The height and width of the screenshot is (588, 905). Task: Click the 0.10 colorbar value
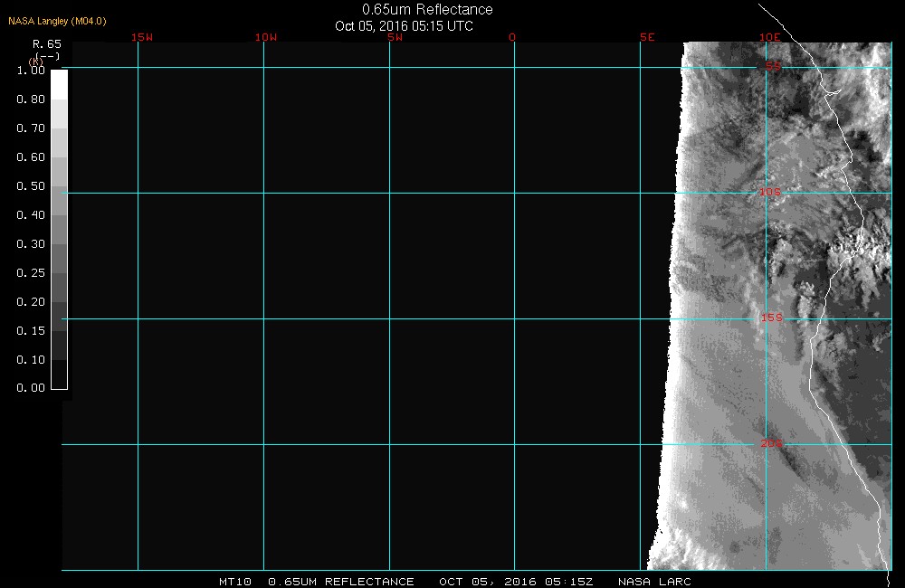coord(31,359)
